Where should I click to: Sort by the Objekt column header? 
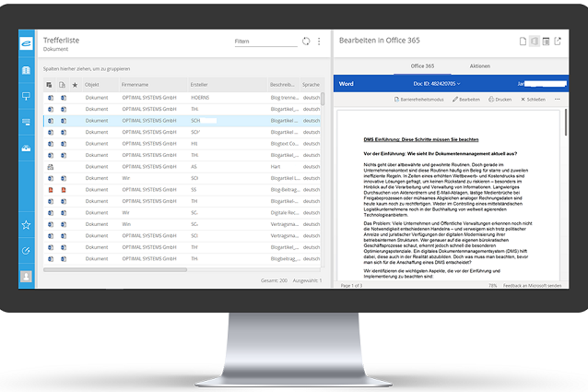point(92,85)
